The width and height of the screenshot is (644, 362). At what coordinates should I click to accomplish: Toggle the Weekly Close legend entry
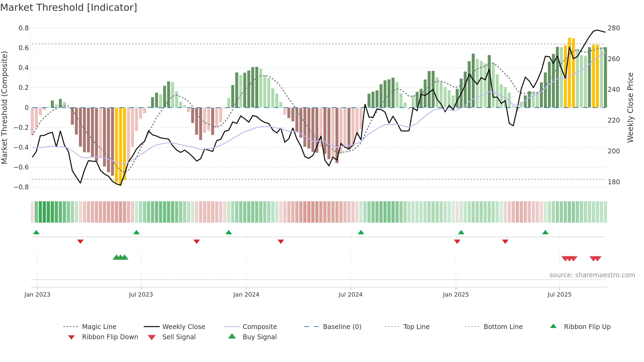(x=174, y=327)
